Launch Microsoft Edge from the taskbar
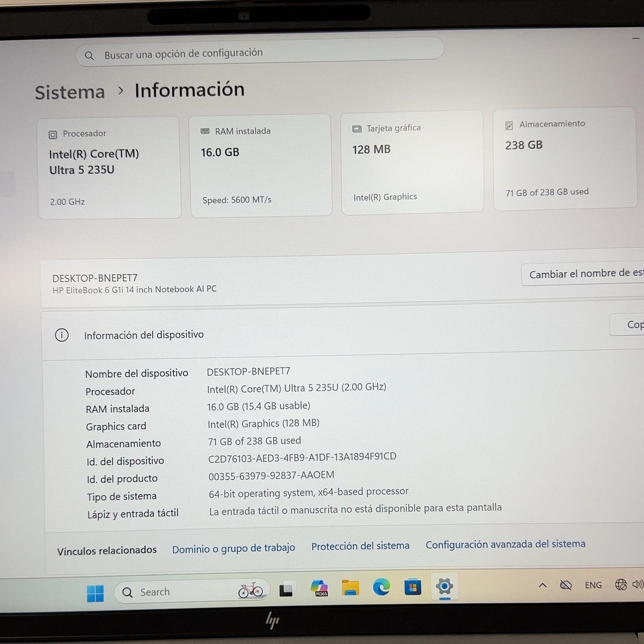This screenshot has height=644, width=644. point(382,587)
